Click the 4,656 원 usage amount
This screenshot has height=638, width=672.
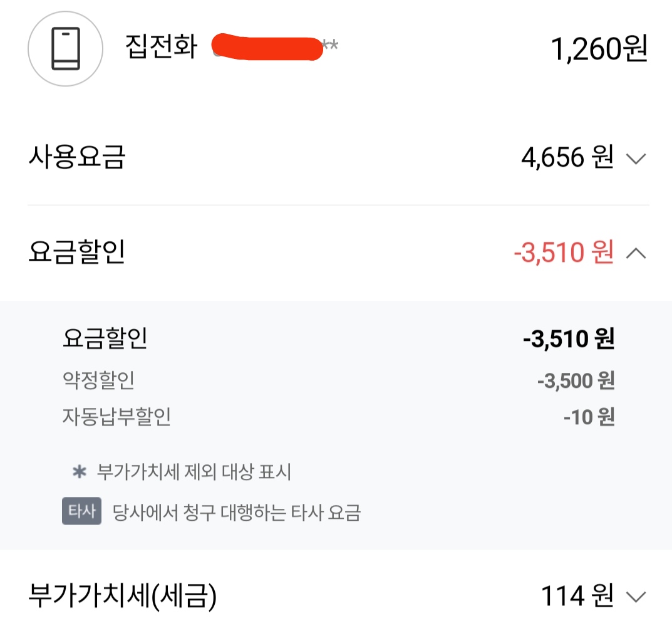pos(567,159)
